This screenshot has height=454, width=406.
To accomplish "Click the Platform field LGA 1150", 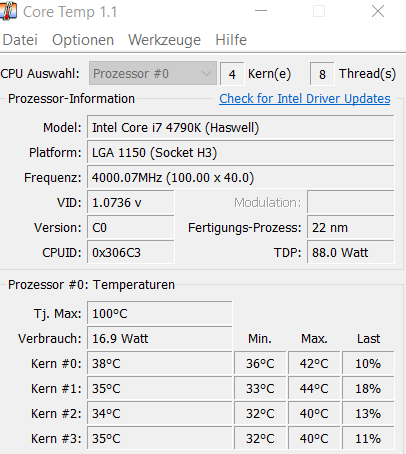I will 241,152.
